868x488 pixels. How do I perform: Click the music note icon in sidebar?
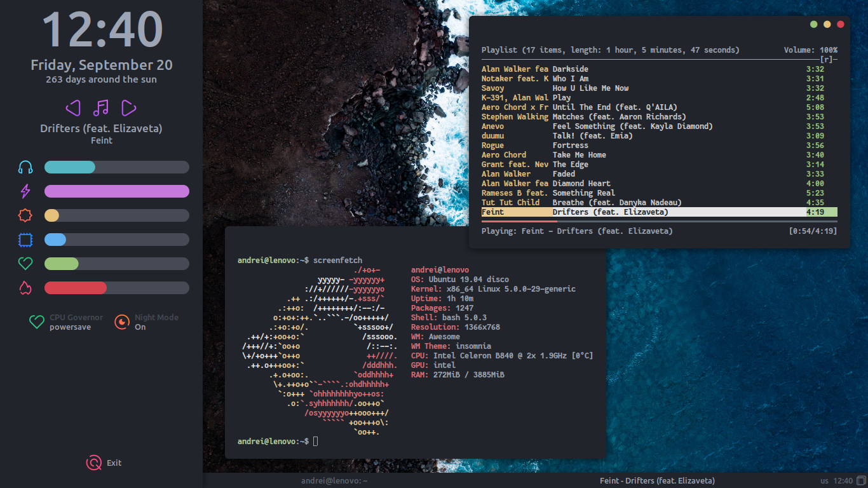click(x=101, y=107)
